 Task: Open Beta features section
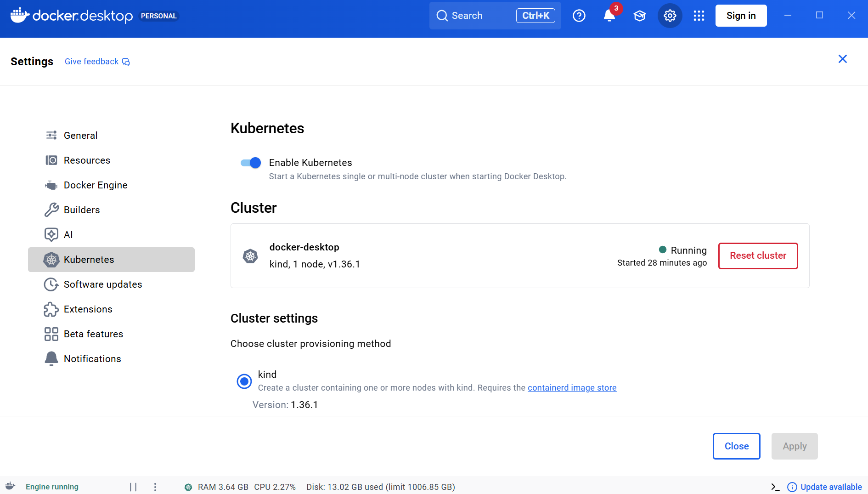[111, 334]
